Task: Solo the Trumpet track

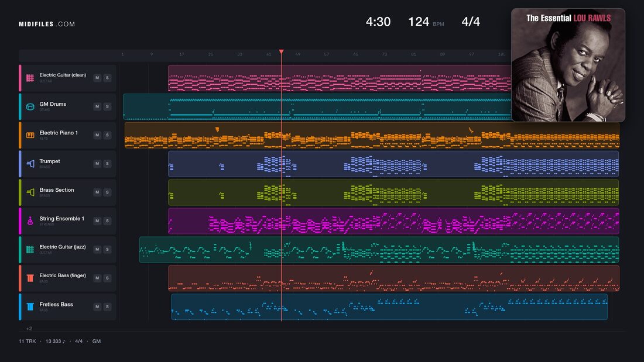Action: click(x=107, y=163)
